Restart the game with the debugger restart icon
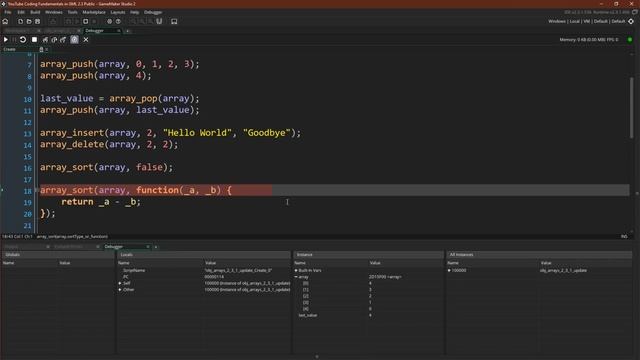 point(23,40)
